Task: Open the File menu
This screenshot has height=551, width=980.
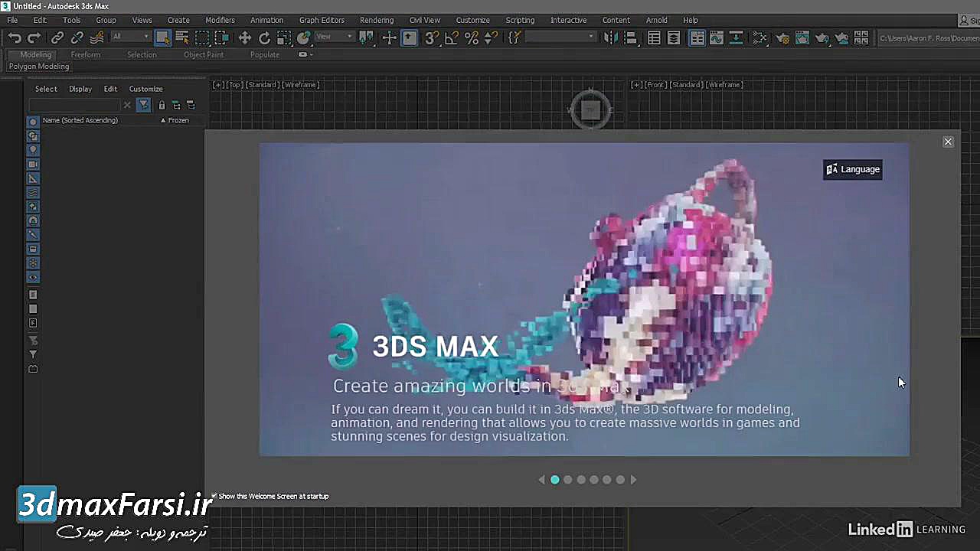Action: 12,20
